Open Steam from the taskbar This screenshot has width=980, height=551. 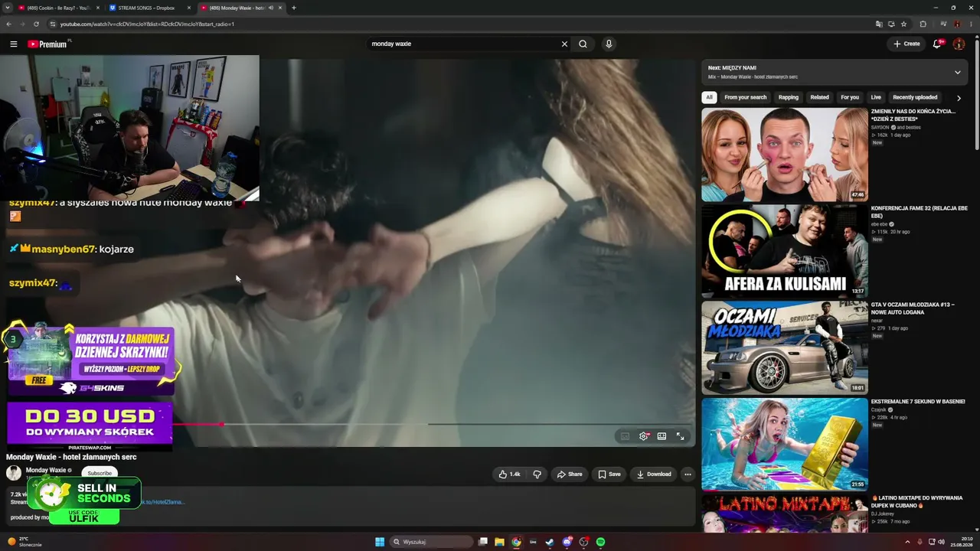pyautogui.click(x=550, y=542)
